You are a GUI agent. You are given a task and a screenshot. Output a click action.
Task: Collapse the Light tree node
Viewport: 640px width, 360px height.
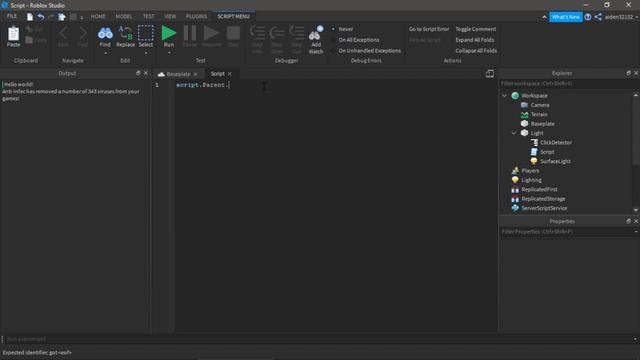514,133
